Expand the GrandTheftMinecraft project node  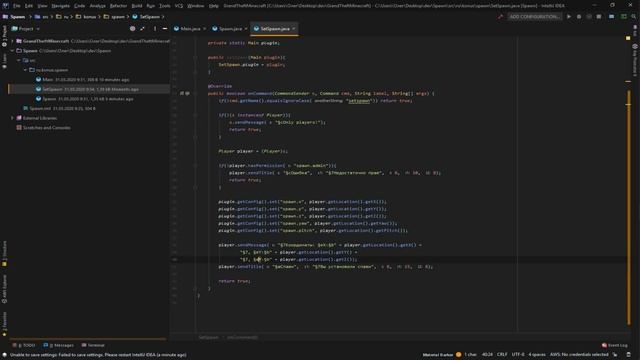(12, 41)
